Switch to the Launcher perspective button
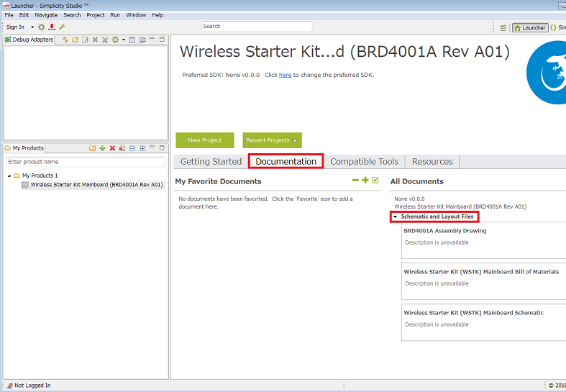 pyautogui.click(x=530, y=28)
